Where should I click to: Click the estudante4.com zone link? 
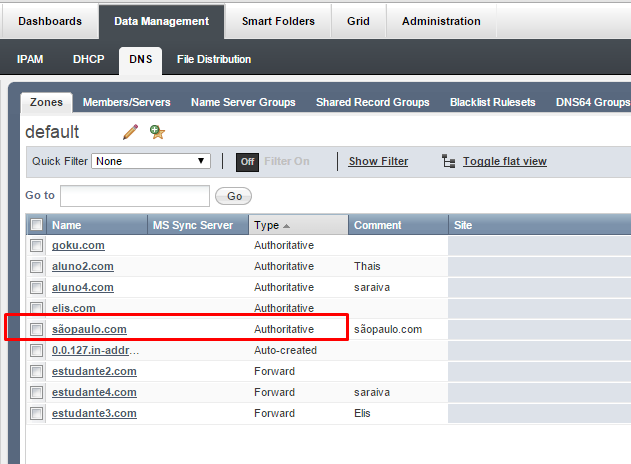94,392
